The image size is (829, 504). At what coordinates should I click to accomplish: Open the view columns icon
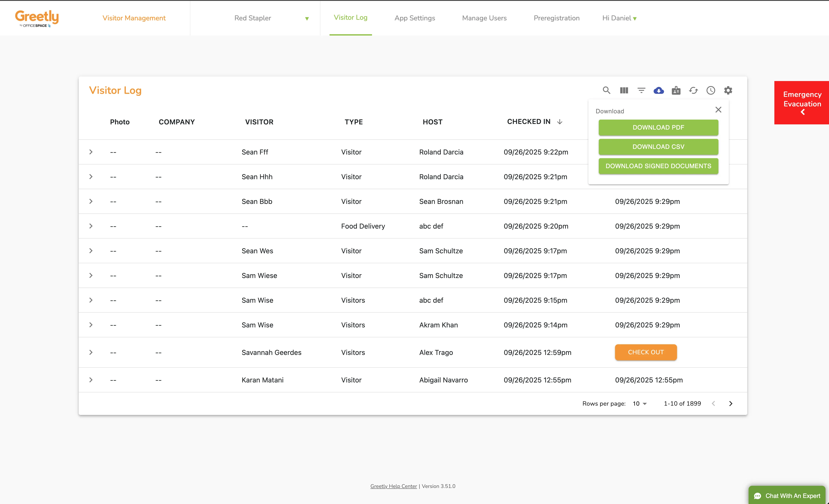624,90
